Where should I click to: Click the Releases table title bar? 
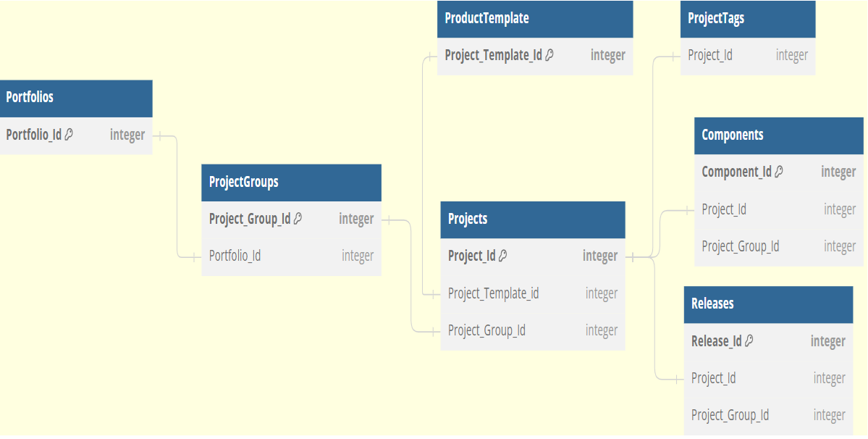click(x=768, y=304)
